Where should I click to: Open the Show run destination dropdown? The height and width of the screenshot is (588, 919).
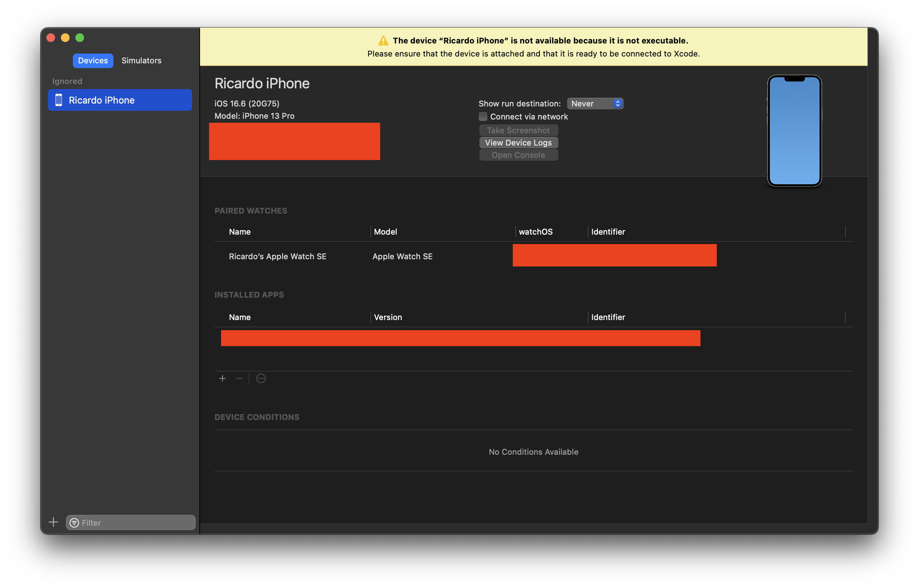pyautogui.click(x=595, y=104)
